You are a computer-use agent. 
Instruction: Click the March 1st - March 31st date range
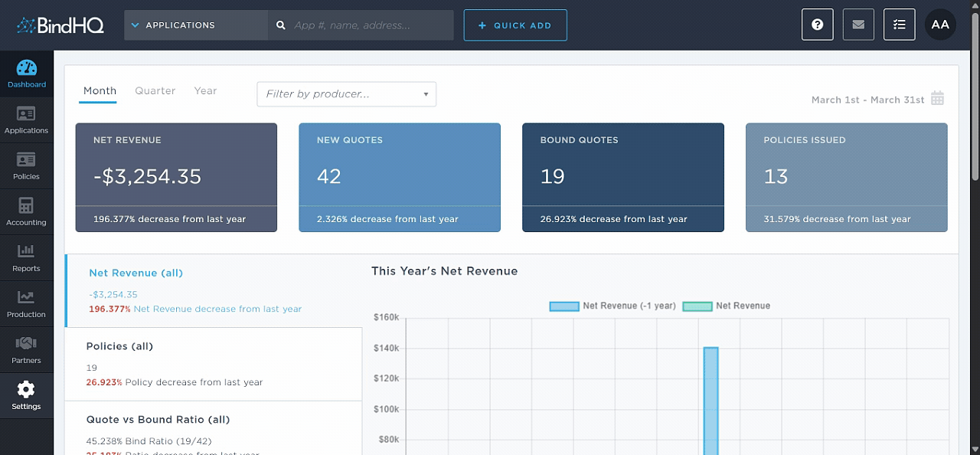coord(867,100)
